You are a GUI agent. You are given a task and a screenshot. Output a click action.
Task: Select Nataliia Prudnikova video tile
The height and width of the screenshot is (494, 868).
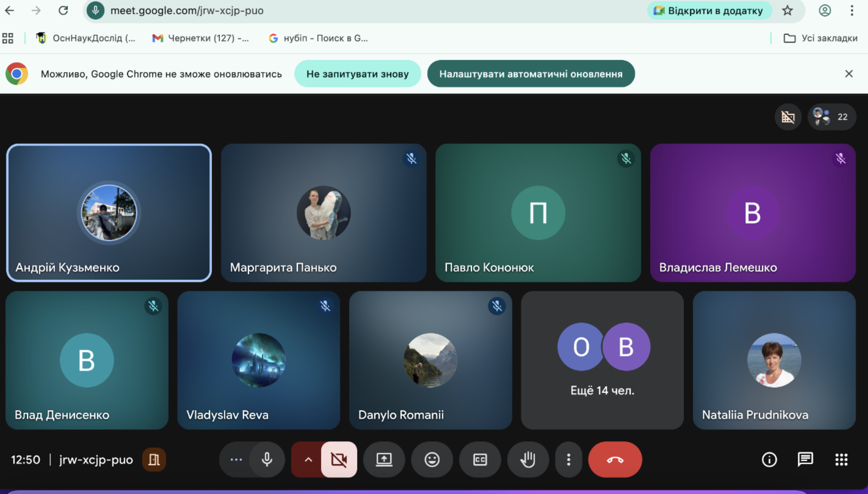point(774,360)
